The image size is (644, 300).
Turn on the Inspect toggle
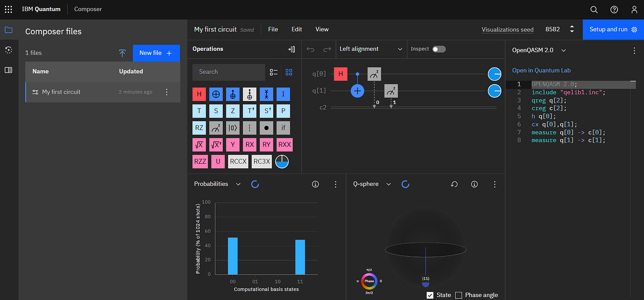(x=439, y=49)
